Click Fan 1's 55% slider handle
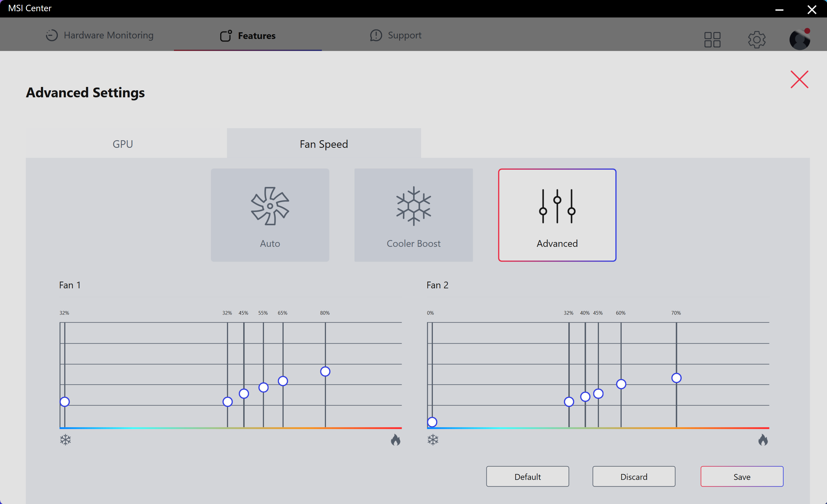The image size is (827, 504). pos(263,388)
